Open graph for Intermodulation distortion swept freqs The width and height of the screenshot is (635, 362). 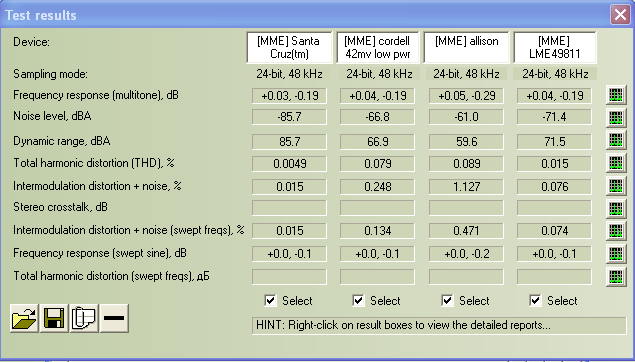click(616, 231)
